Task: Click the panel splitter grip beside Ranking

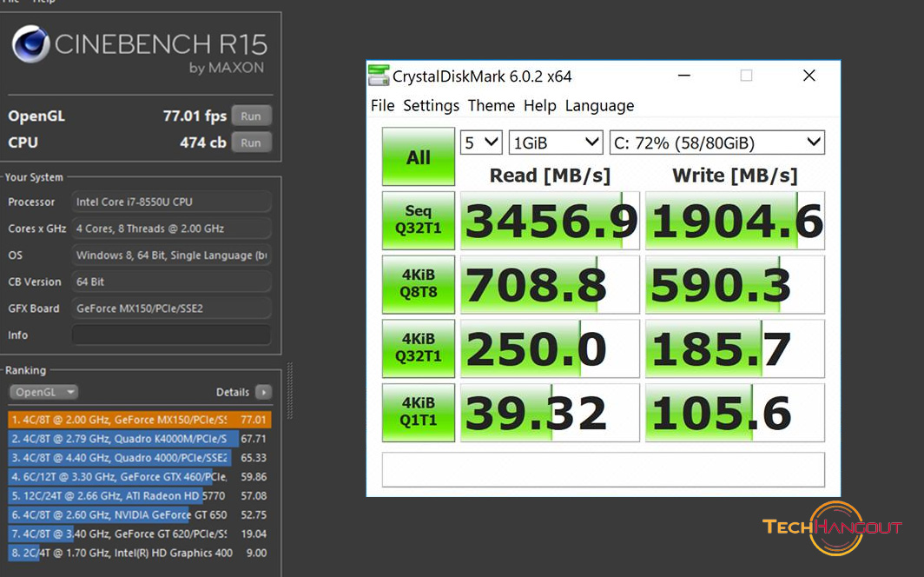Action: 289,391
